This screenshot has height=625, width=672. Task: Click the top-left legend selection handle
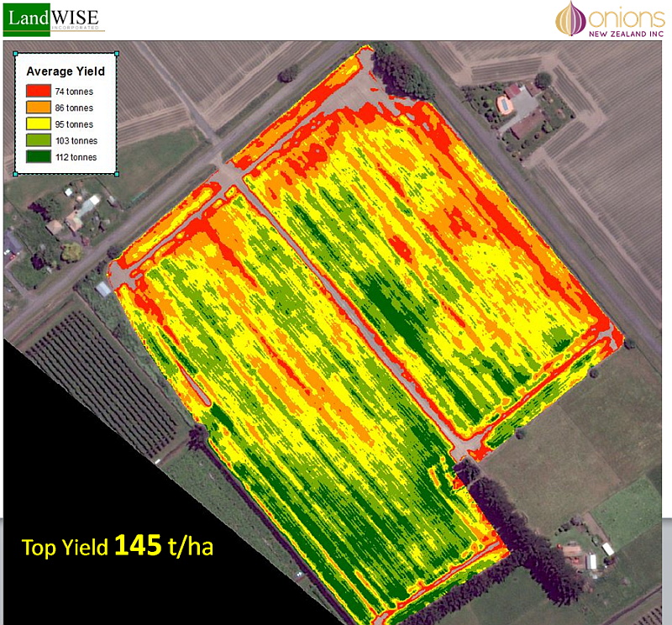point(15,54)
